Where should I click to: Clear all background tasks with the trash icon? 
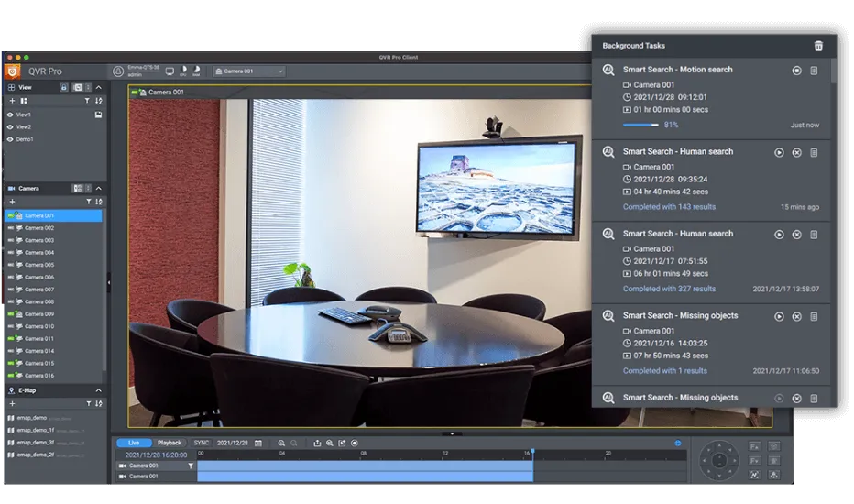pyautogui.click(x=818, y=46)
